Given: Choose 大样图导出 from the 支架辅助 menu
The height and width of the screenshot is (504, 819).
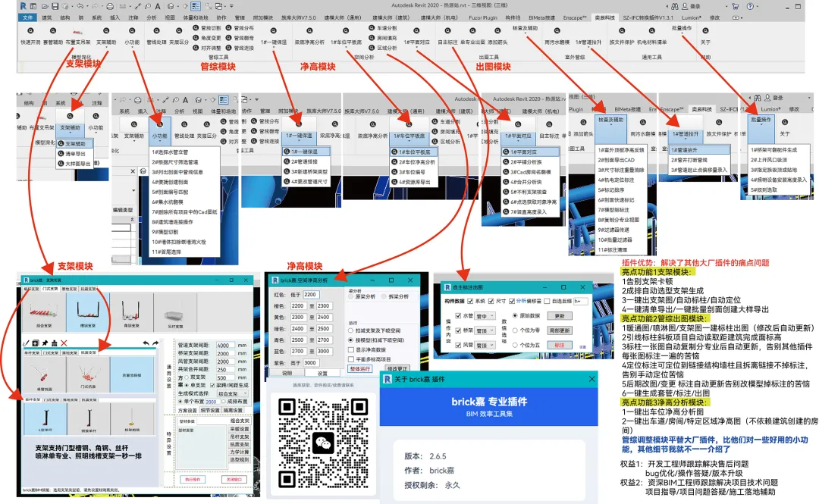Looking at the screenshot, I should click(x=74, y=164).
